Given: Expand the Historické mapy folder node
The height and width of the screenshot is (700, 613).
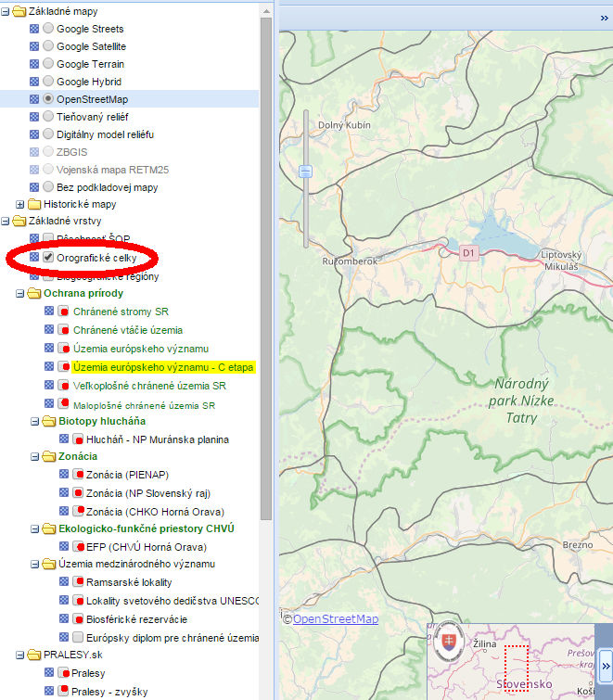Looking at the screenshot, I should 20,204.
